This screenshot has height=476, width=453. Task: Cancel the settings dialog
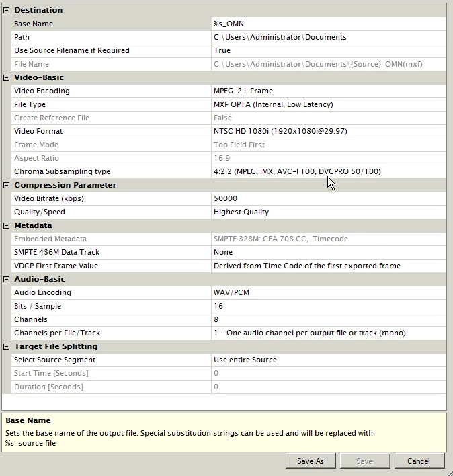pyautogui.click(x=419, y=461)
